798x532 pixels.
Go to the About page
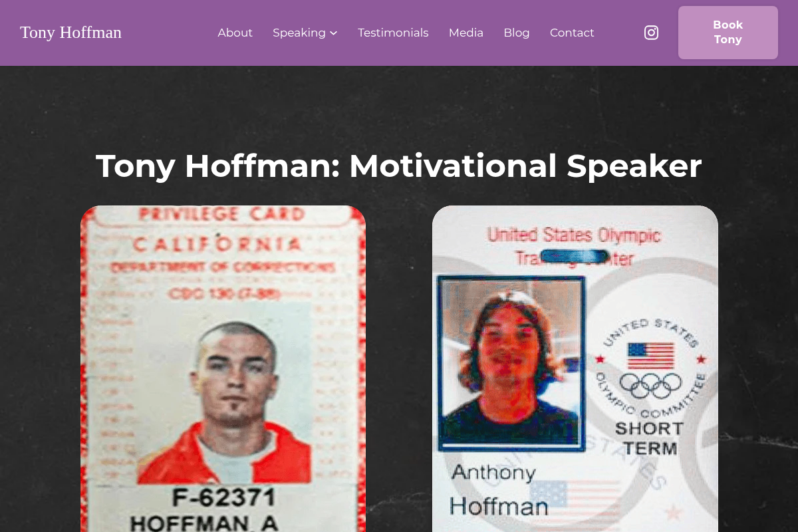pyautogui.click(x=235, y=33)
